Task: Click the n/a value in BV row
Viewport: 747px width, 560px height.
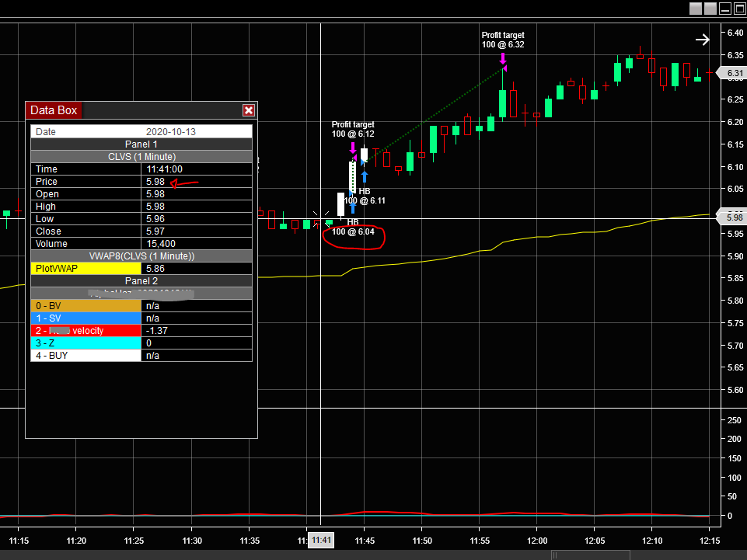Action: pos(152,306)
